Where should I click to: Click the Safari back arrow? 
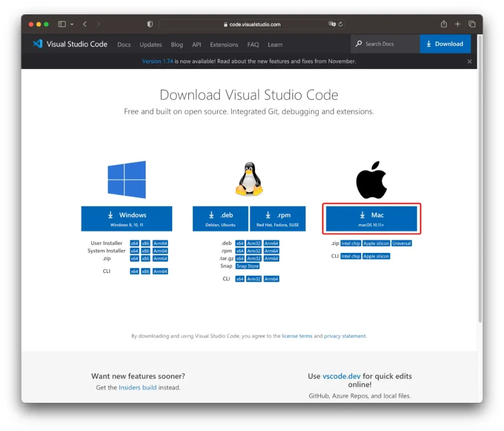pos(85,24)
